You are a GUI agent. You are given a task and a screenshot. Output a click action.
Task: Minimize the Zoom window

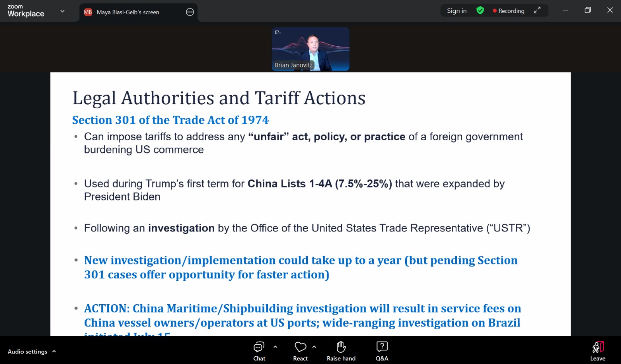565,10
